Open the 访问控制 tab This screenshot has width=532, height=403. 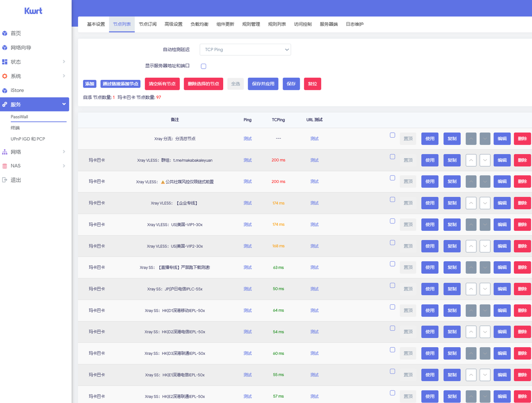(x=303, y=24)
